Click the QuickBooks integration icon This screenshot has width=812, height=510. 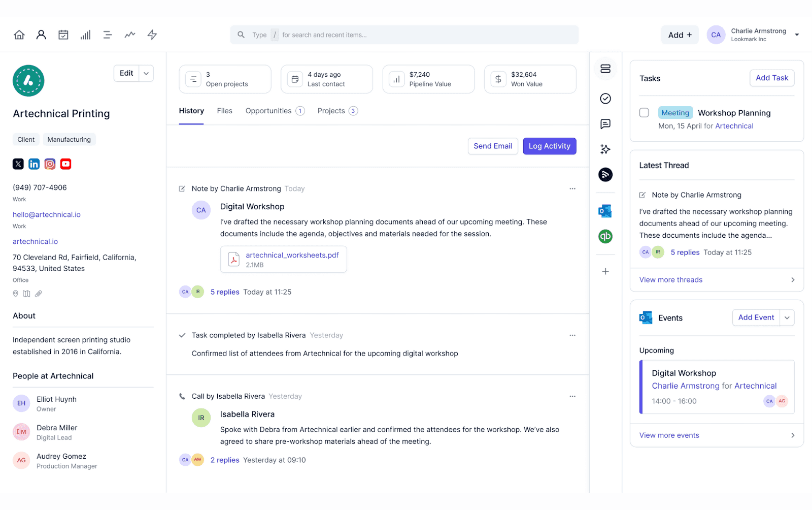[x=605, y=236]
